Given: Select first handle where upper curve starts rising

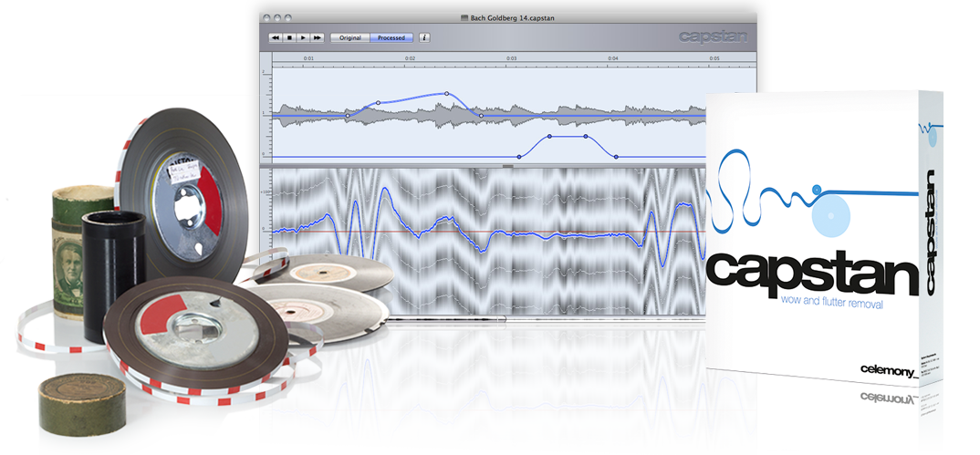Looking at the screenshot, I should click(349, 116).
